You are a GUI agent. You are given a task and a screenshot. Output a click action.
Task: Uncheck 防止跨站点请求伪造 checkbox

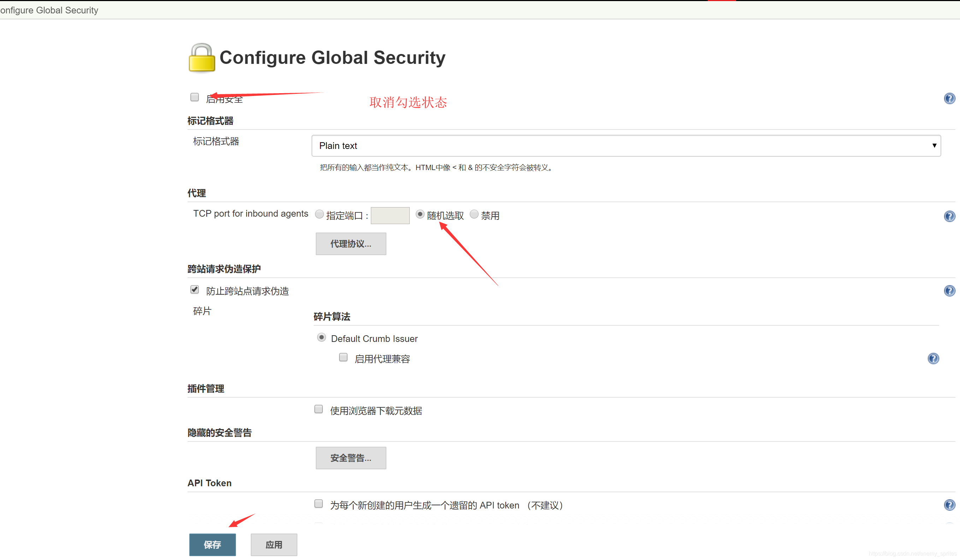pos(195,290)
